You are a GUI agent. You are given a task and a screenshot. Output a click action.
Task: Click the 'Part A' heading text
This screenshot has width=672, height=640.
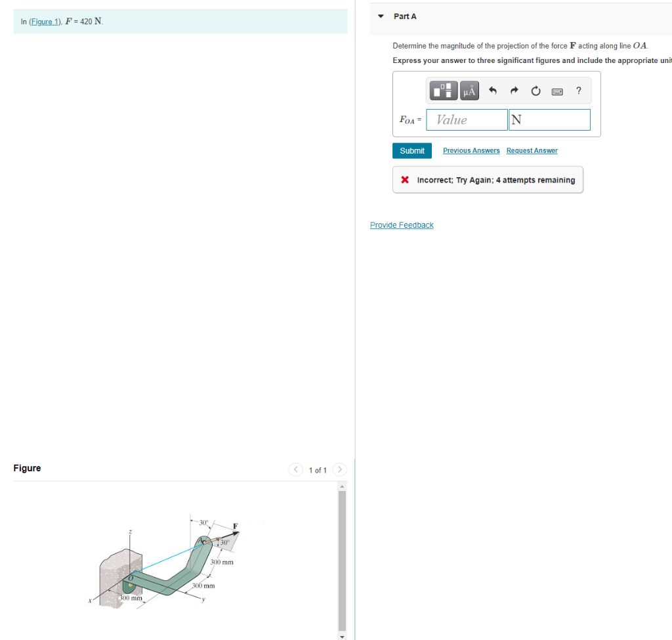[405, 16]
